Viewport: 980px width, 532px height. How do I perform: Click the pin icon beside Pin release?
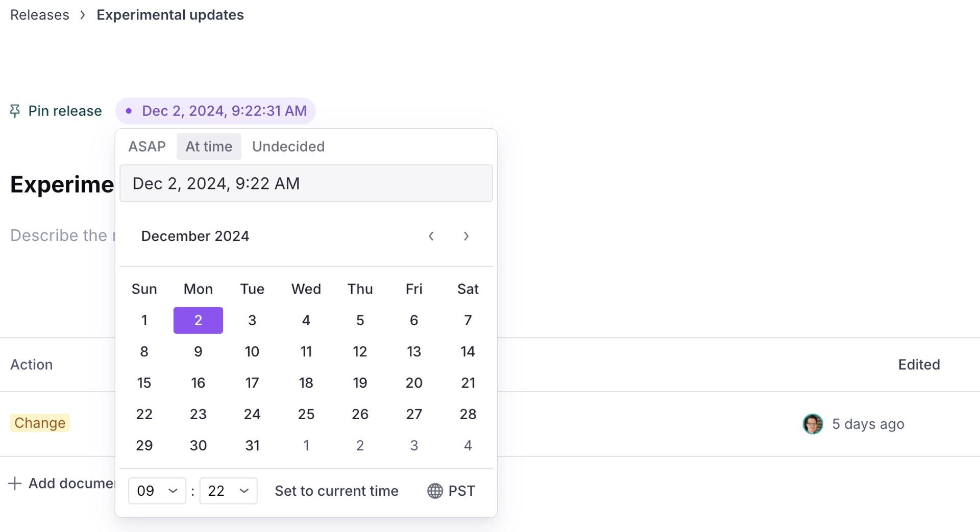[x=15, y=111]
